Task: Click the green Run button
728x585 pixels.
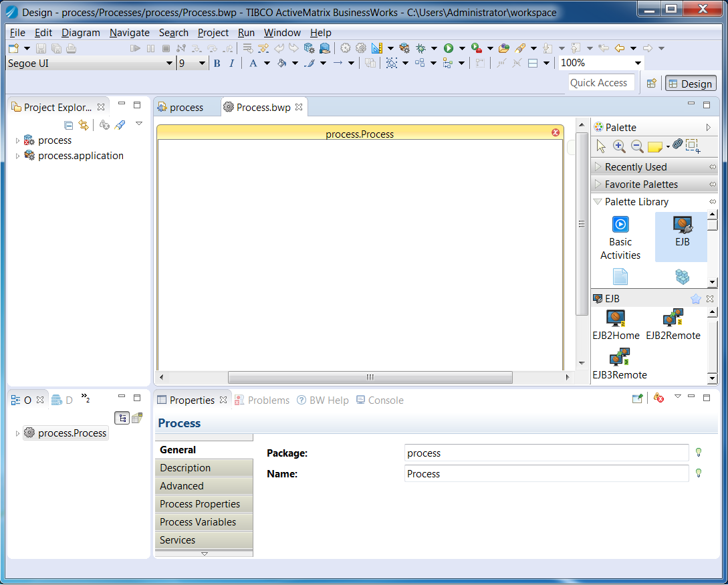Action: pos(449,48)
